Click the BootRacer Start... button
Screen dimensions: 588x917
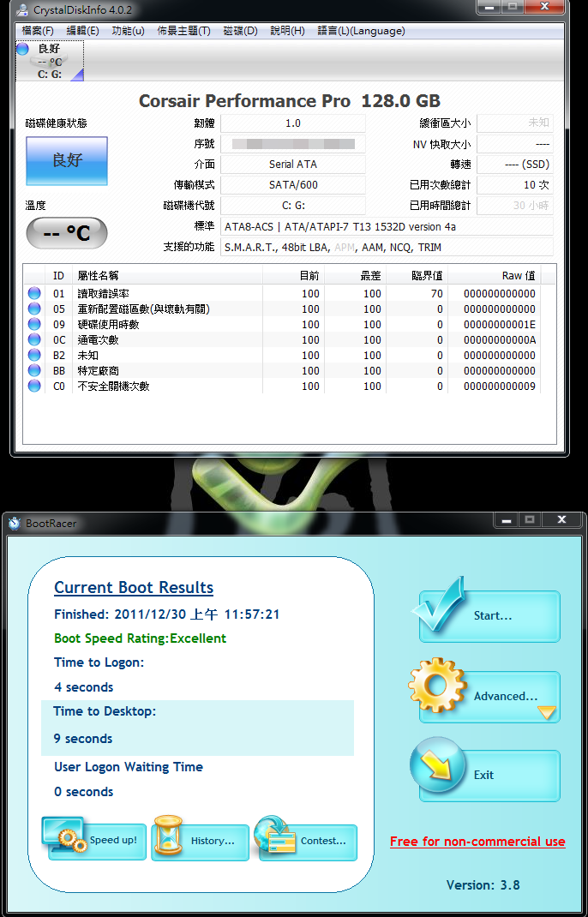[489, 616]
